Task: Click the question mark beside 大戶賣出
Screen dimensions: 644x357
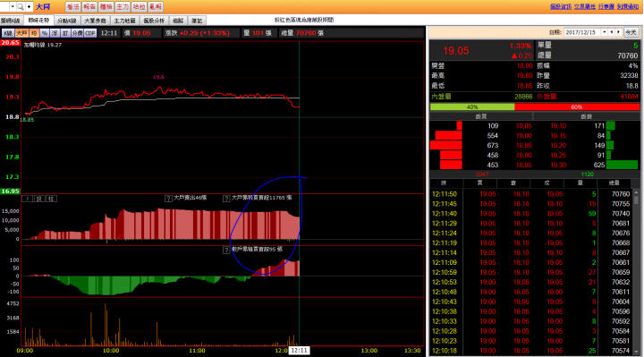Action: (x=168, y=199)
